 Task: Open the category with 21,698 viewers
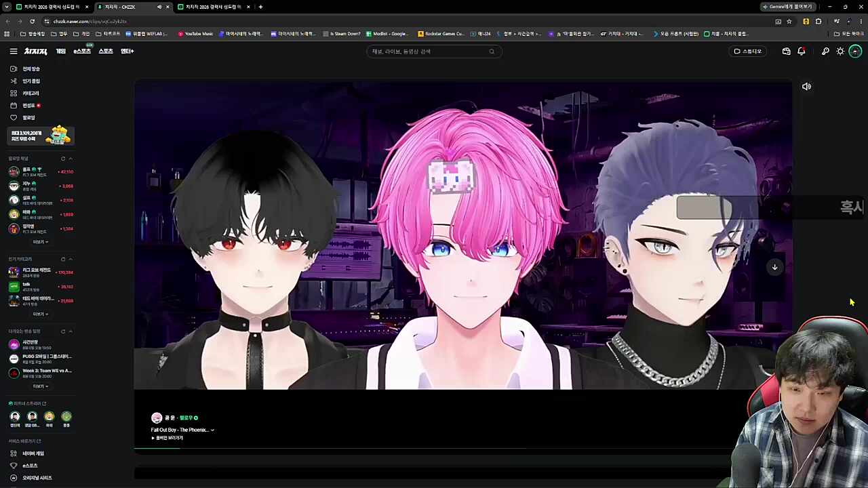41,300
